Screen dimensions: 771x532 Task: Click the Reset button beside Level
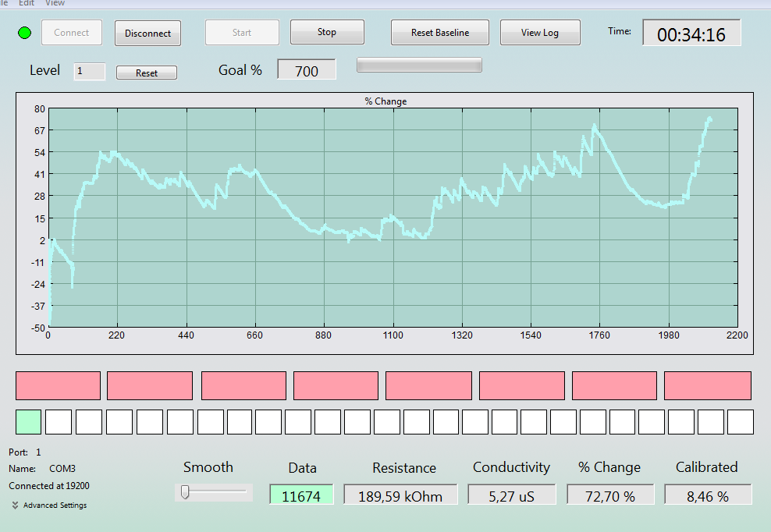tap(147, 73)
